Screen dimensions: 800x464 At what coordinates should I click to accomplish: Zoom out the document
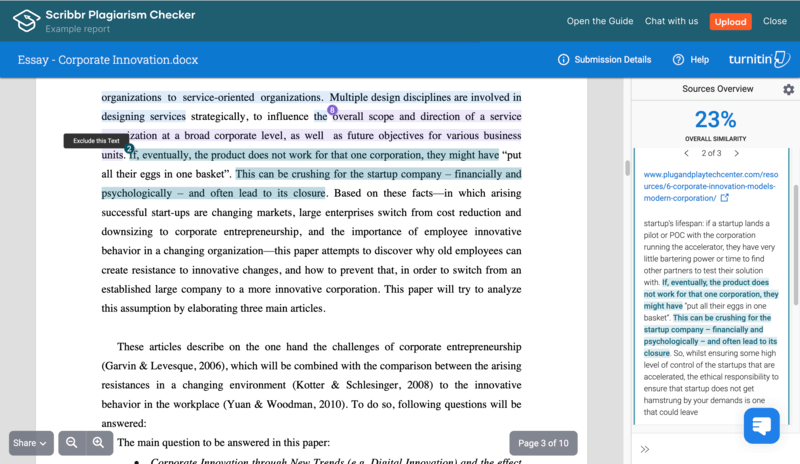click(x=72, y=443)
